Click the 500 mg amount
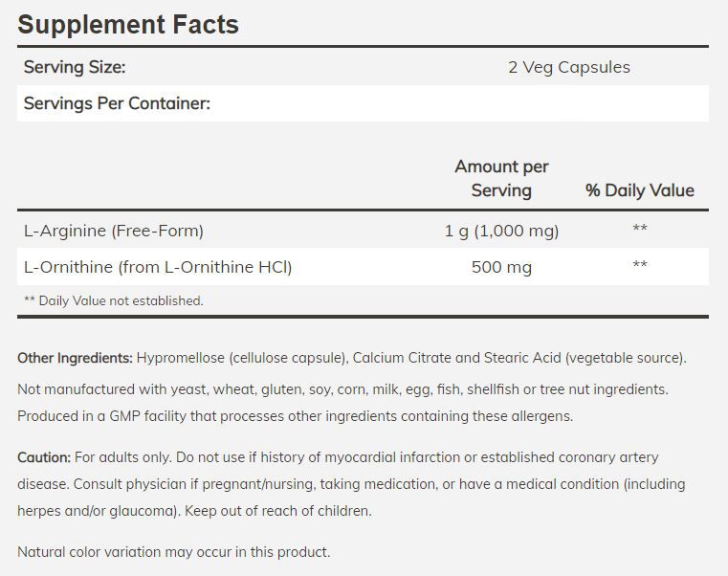The height and width of the screenshot is (576, 728). [501, 267]
